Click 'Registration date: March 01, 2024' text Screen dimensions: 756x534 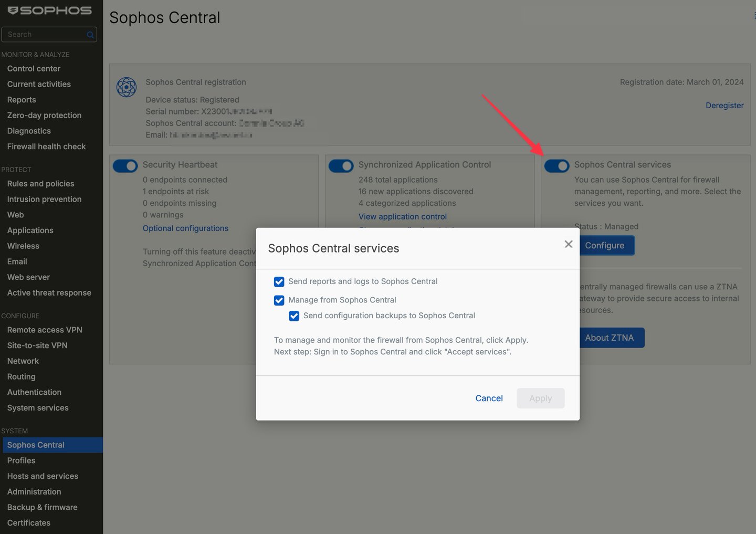pos(681,82)
